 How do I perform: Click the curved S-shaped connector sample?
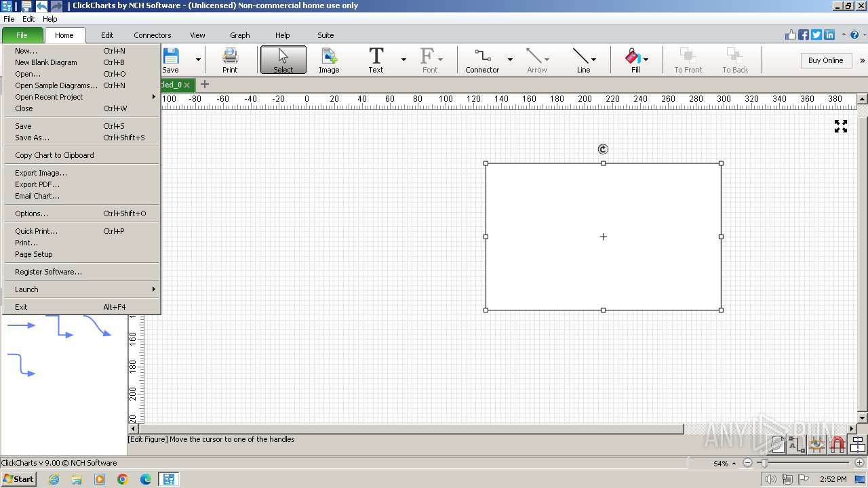(x=97, y=326)
